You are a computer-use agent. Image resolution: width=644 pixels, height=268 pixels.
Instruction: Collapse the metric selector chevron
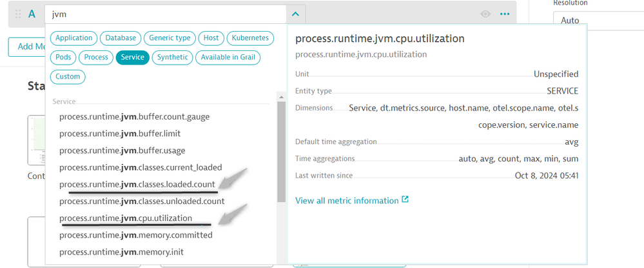[295, 14]
